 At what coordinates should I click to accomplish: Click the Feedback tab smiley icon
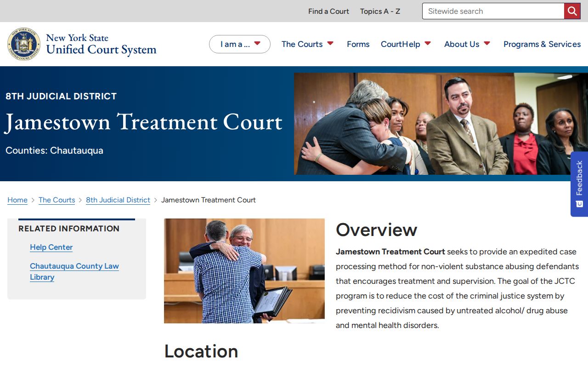pyautogui.click(x=579, y=204)
